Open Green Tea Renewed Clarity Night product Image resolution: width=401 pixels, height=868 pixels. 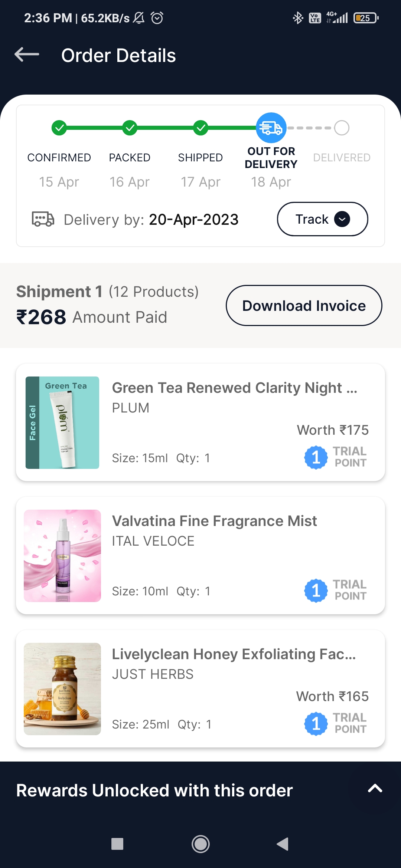pyautogui.click(x=234, y=388)
